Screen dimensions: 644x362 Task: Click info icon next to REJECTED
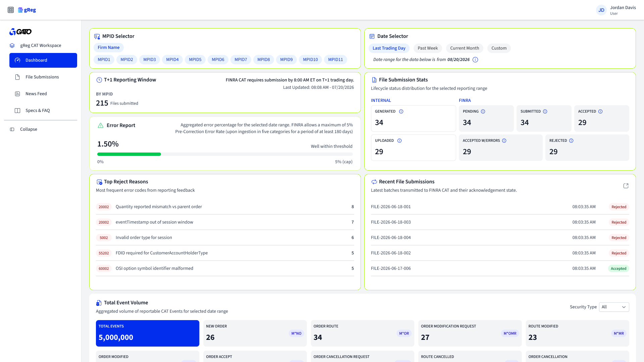pos(571,141)
